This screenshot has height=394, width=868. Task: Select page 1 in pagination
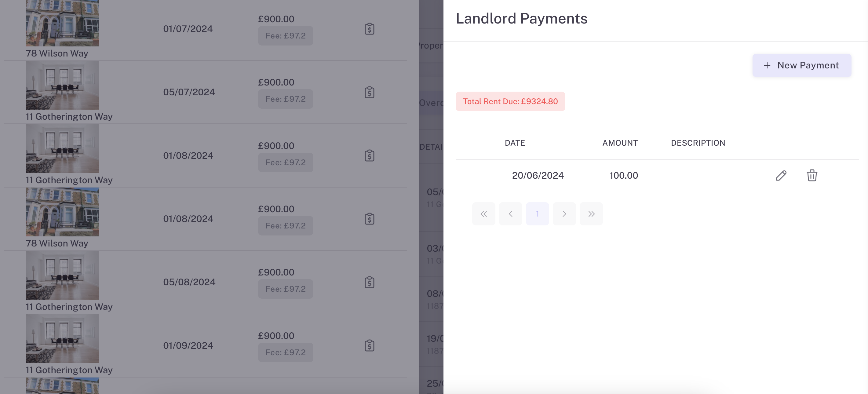pyautogui.click(x=538, y=214)
